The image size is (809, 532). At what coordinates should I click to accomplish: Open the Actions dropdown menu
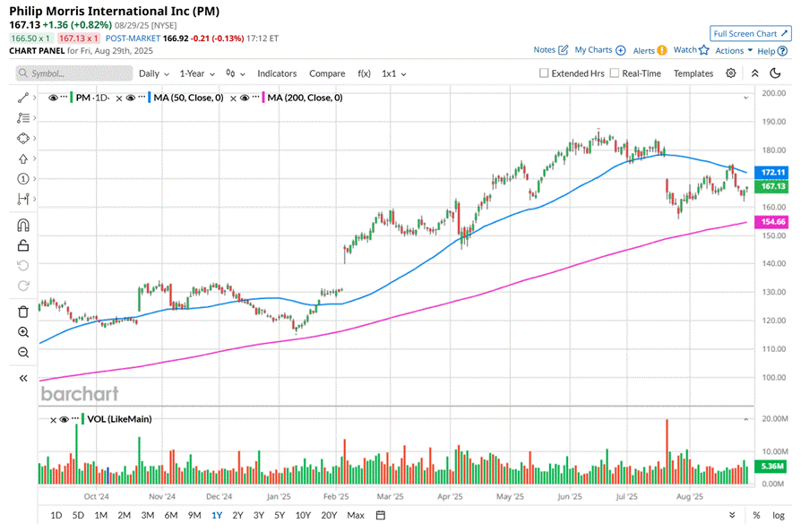734,50
